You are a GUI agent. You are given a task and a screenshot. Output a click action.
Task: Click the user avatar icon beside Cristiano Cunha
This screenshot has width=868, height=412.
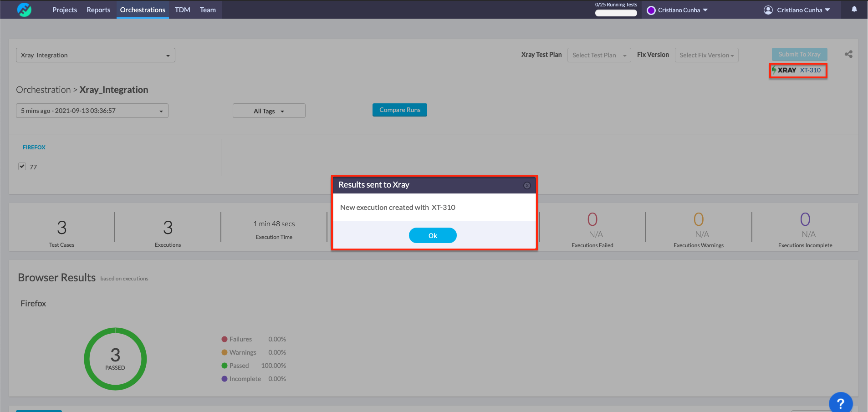[768, 10]
